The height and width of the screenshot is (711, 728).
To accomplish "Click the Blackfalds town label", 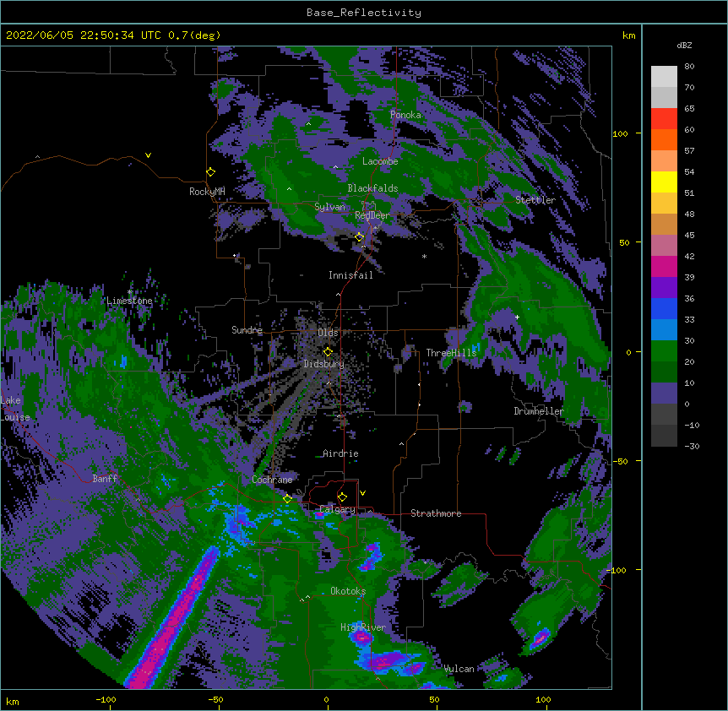I will tap(372, 188).
